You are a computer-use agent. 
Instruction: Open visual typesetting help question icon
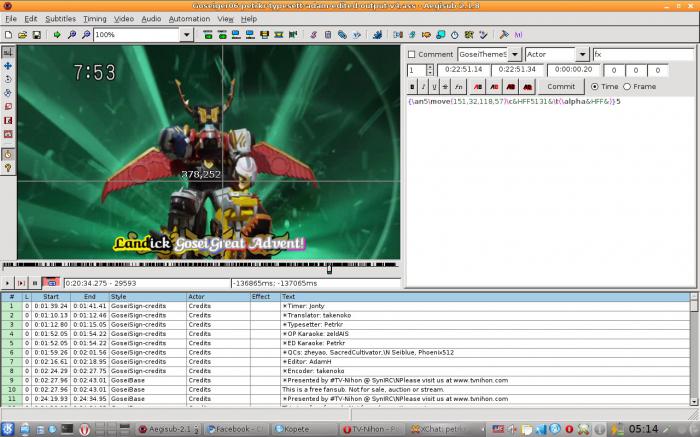8,168
